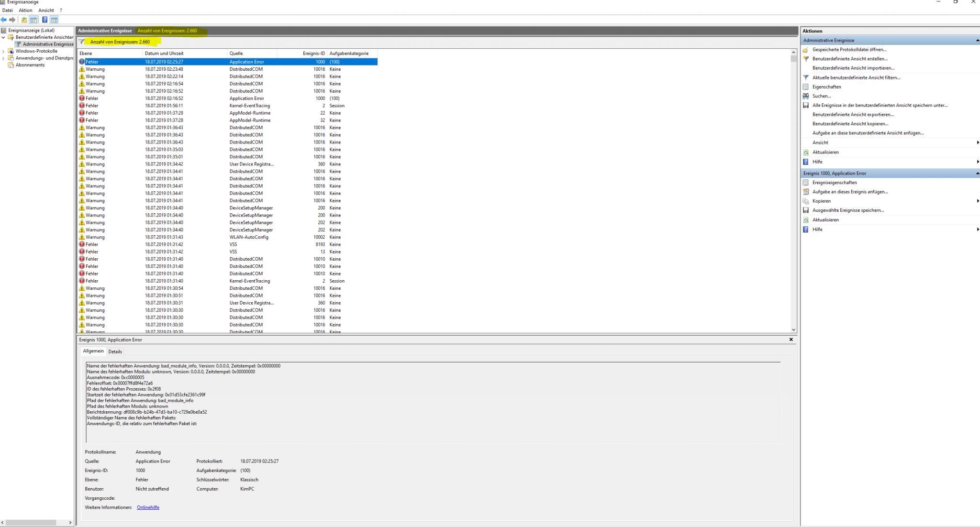Click the blue question mark help toolbar icon
The height and width of the screenshot is (527, 980).
click(x=45, y=20)
